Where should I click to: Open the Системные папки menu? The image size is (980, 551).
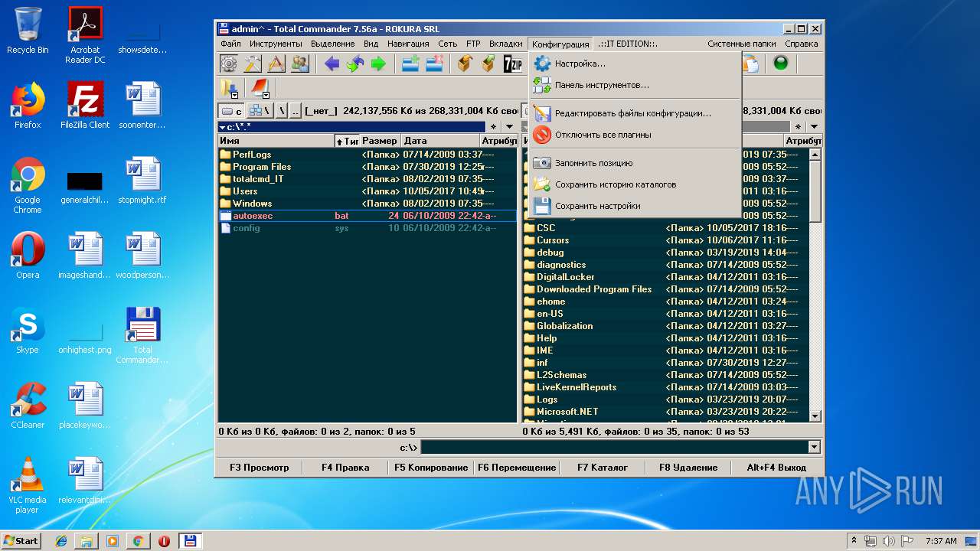coord(741,44)
